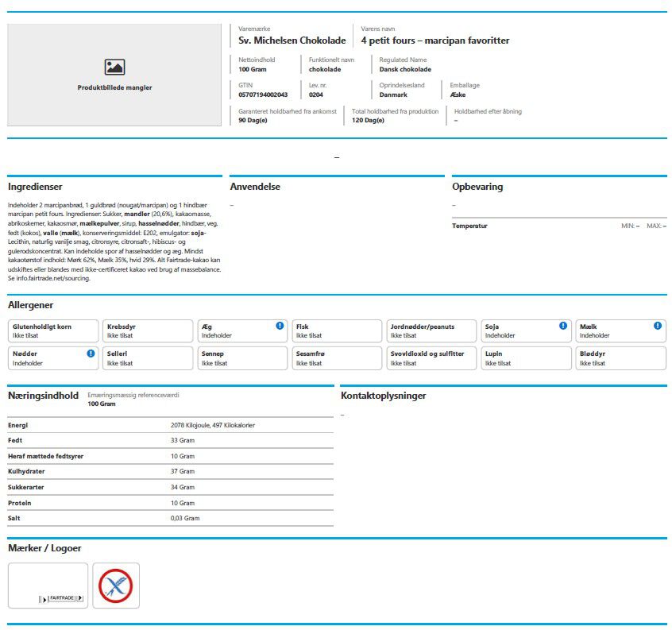Select the Sennep allergen card

[242, 358]
